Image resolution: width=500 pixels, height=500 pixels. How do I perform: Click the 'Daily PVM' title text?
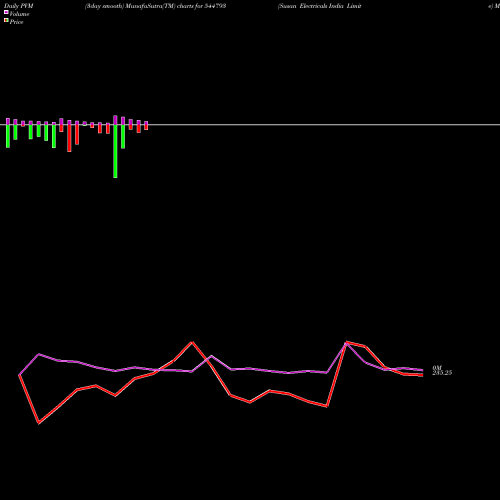pyautogui.click(x=19, y=6)
